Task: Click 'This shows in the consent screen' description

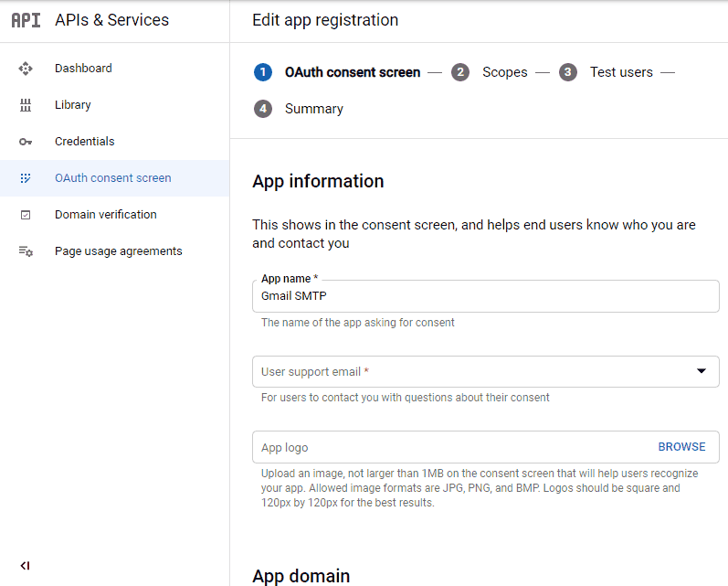Action: click(x=473, y=234)
